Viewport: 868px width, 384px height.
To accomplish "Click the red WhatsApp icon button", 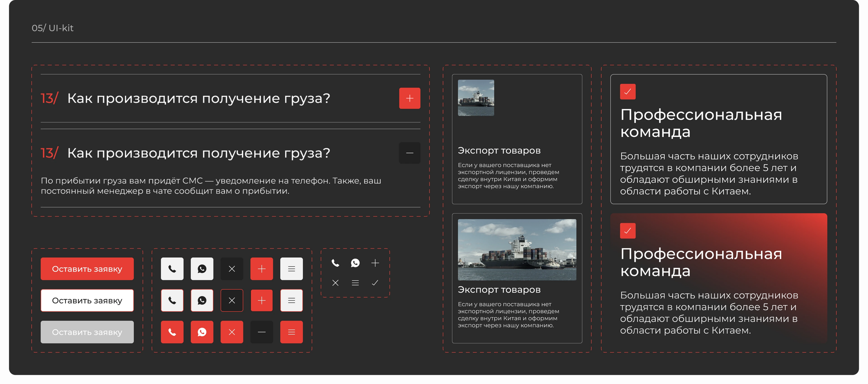I will (x=202, y=332).
